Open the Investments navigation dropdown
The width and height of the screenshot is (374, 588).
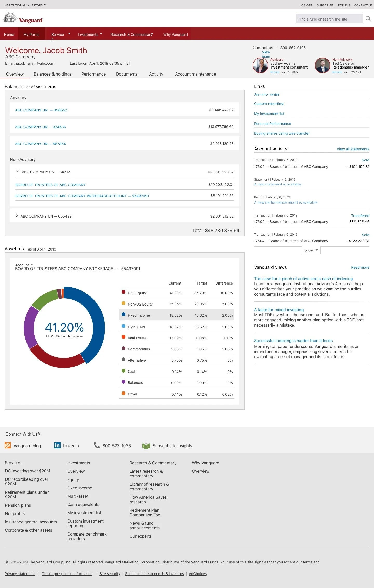[90, 34]
